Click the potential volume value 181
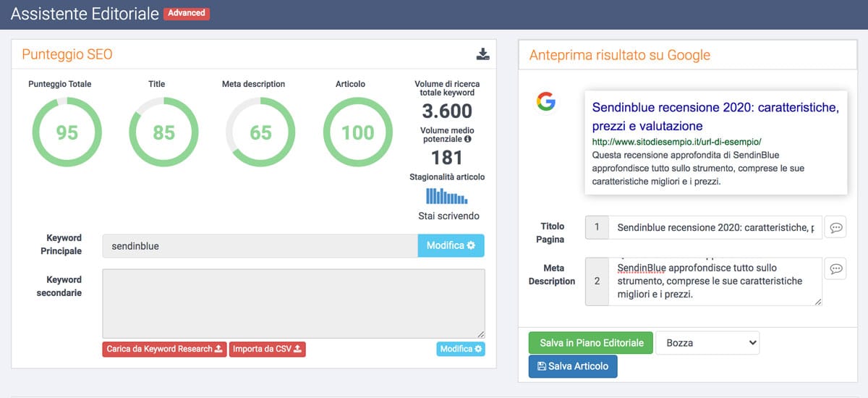Image resolution: width=868 pixels, height=398 pixels. 446,158
